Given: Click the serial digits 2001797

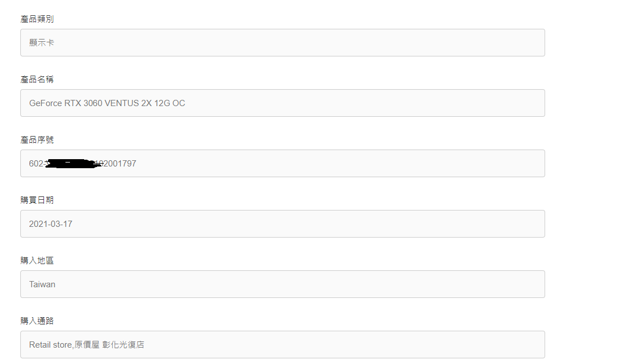Looking at the screenshot, I should tap(120, 164).
